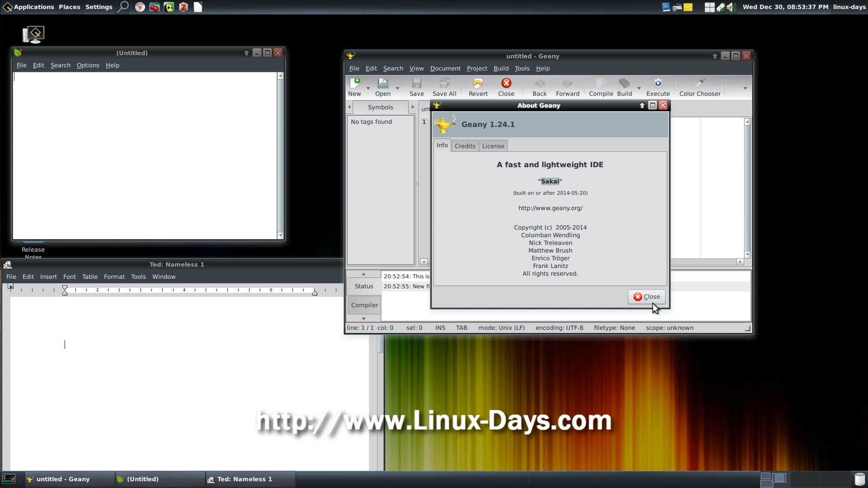Screen dimensions: 868x488
Task: Click the Save icon in Geany toolbar
Action: click(416, 83)
